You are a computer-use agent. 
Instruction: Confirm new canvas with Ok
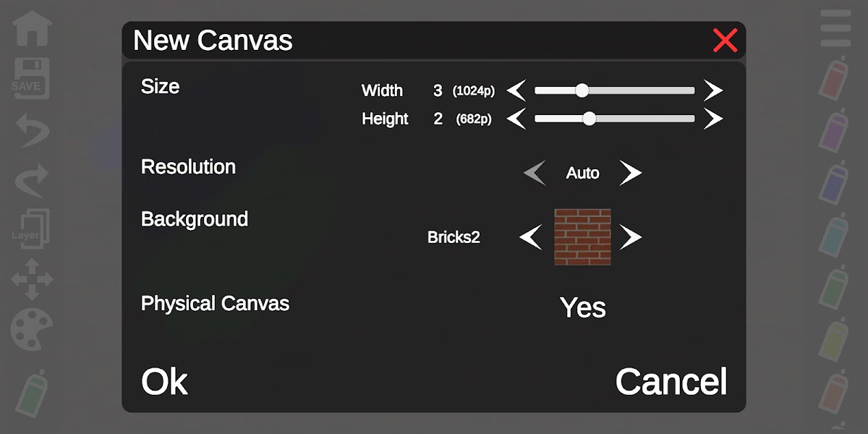tap(164, 381)
